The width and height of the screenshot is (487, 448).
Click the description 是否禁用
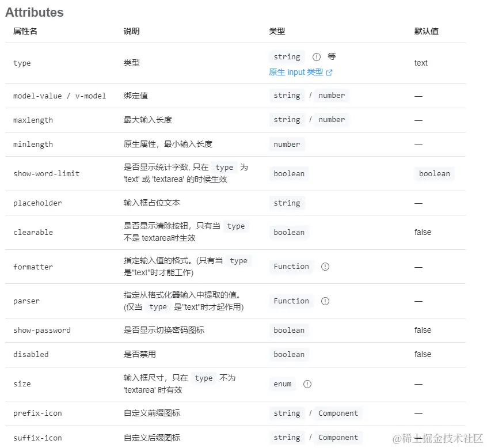[139, 354]
